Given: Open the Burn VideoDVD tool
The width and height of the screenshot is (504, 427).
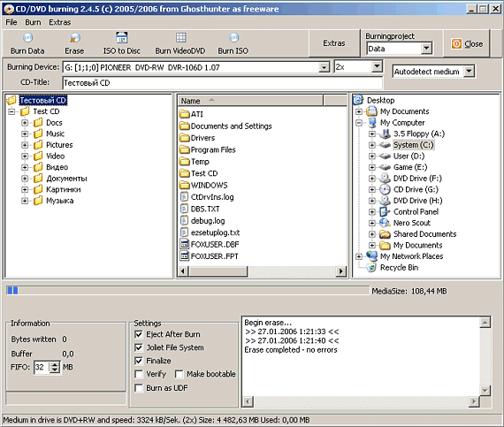Looking at the screenshot, I should coord(180,43).
